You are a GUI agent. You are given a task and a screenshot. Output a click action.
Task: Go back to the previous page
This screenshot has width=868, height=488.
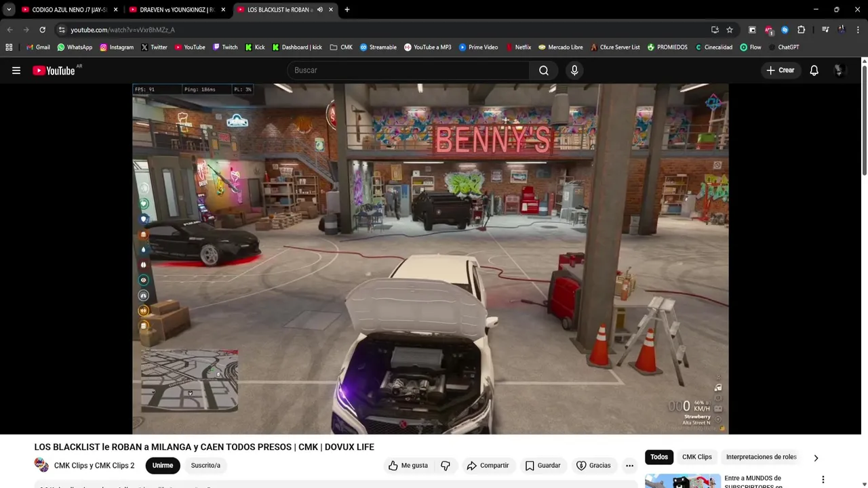click(x=9, y=30)
